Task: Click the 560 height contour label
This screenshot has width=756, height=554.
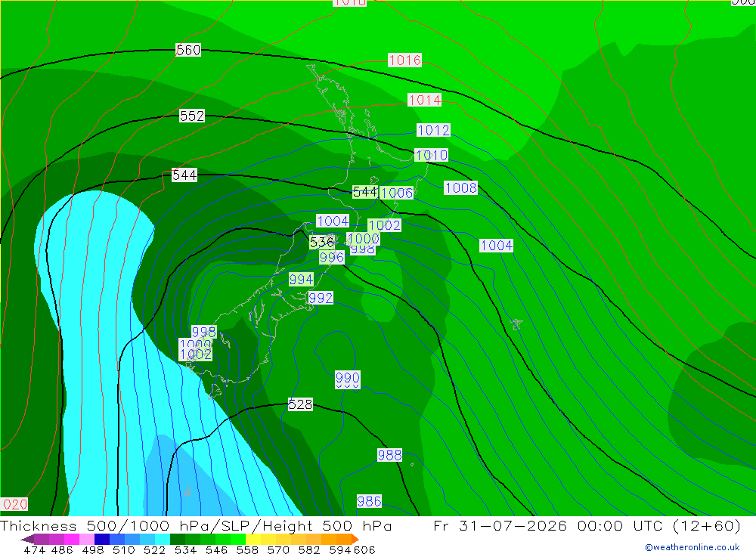Action: pyautogui.click(x=188, y=50)
